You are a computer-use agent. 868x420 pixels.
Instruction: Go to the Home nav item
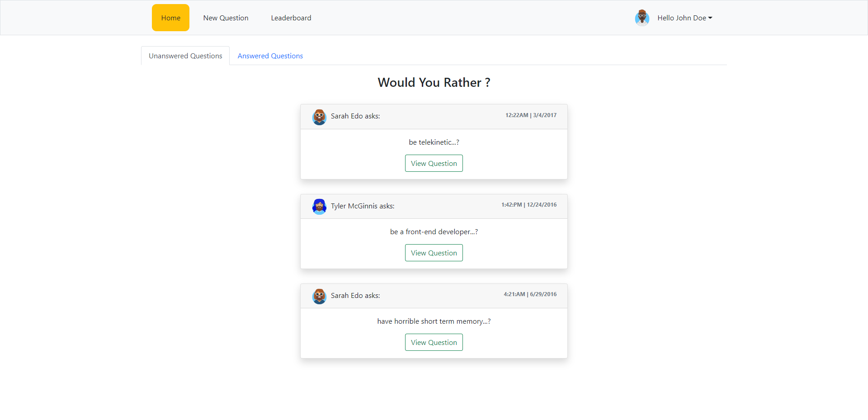click(170, 18)
